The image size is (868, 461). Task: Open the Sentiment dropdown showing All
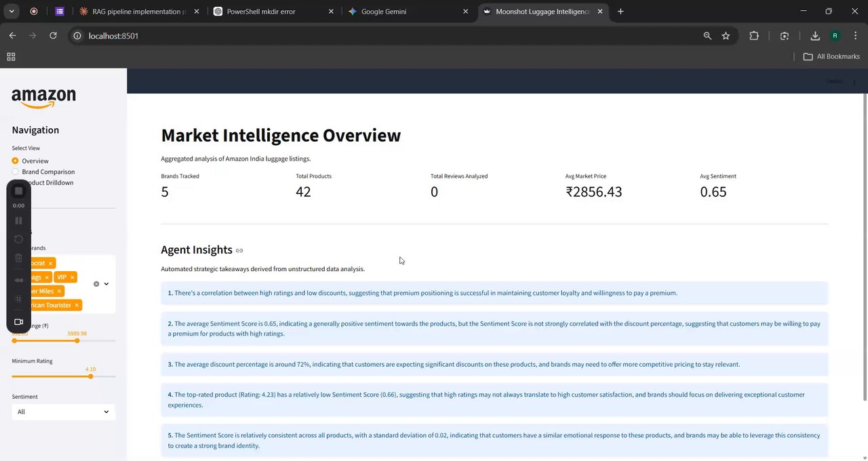(63, 412)
